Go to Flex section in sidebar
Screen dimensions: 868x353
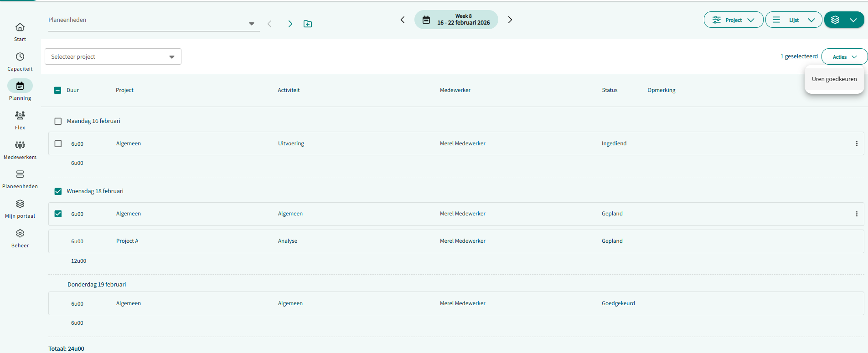click(x=20, y=116)
